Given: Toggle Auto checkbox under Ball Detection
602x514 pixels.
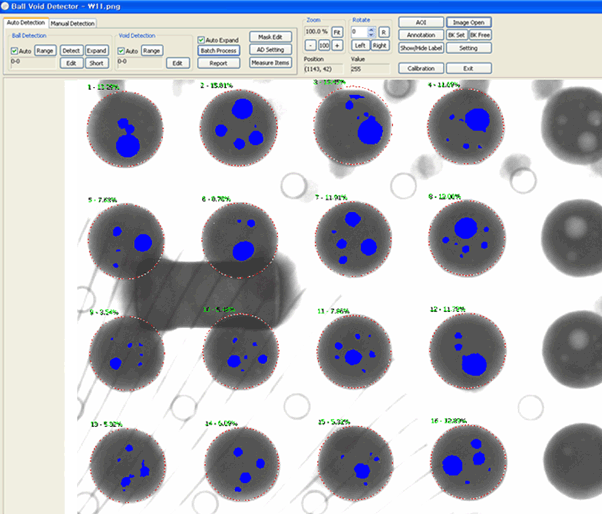Looking at the screenshot, I should tap(14, 51).
